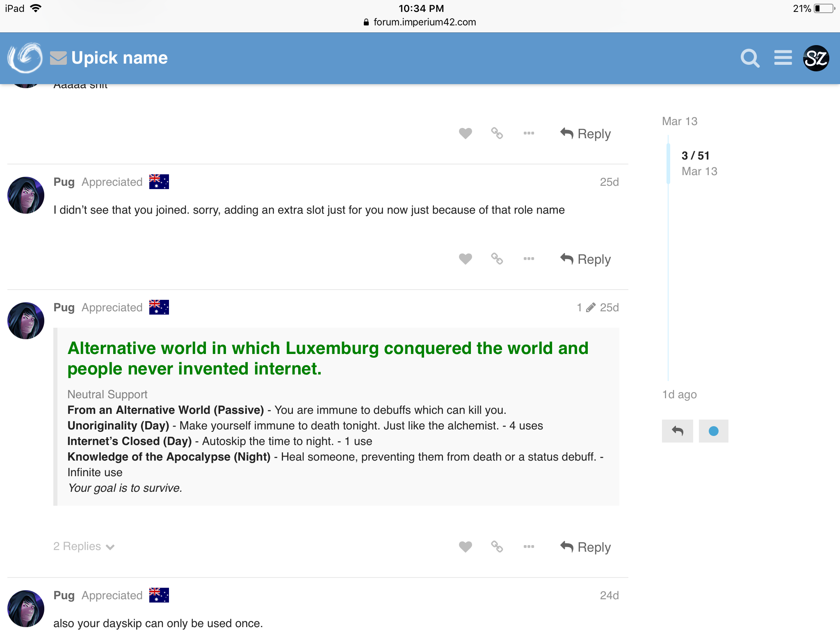The image size is (840, 630).
Task: Reply to the Alternative world role post
Action: coord(586,547)
